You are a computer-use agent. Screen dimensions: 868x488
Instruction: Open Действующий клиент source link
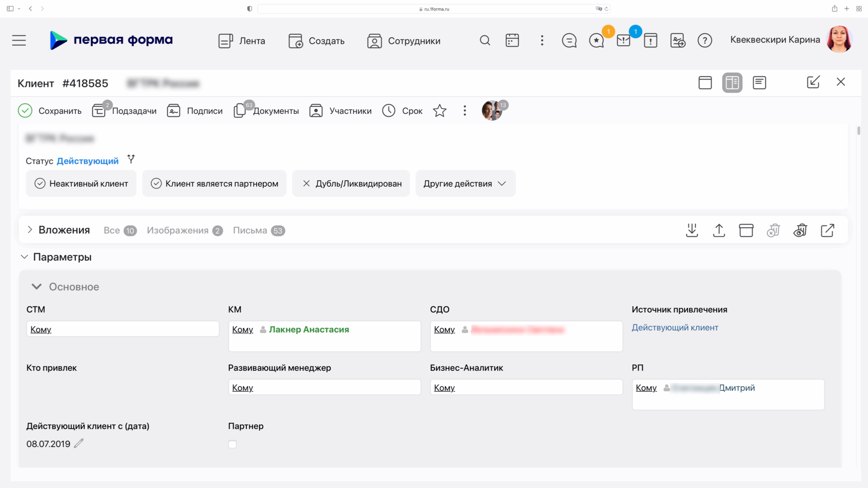click(675, 328)
